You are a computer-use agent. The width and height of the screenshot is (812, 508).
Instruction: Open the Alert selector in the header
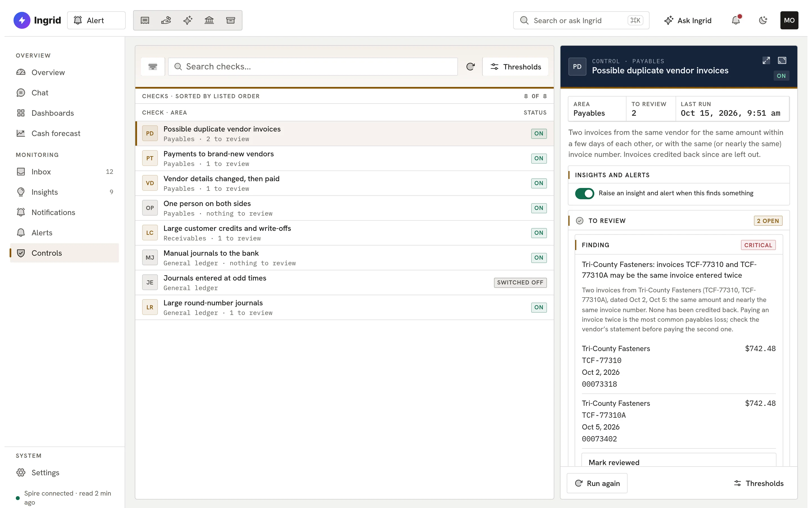[x=96, y=20]
